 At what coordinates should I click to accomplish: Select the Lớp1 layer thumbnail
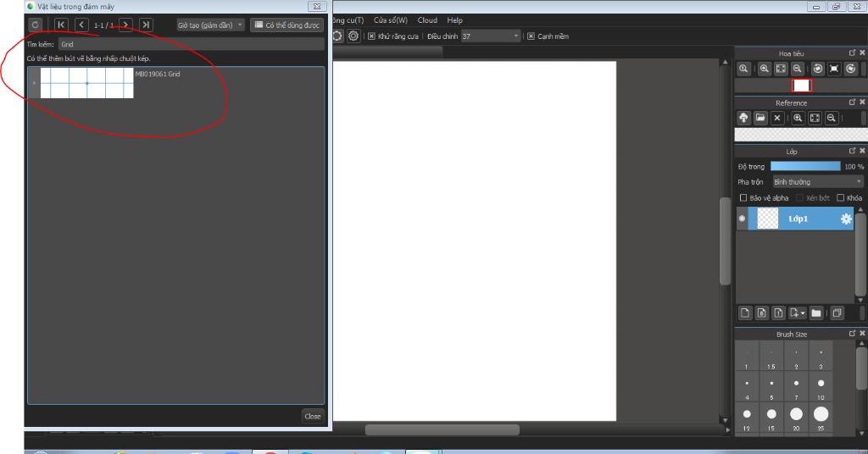point(767,219)
